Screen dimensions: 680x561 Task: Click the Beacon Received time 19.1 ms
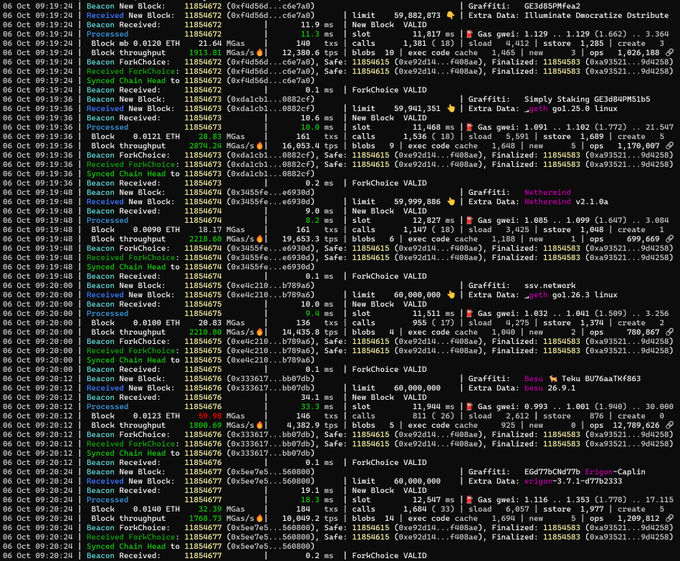(x=310, y=490)
